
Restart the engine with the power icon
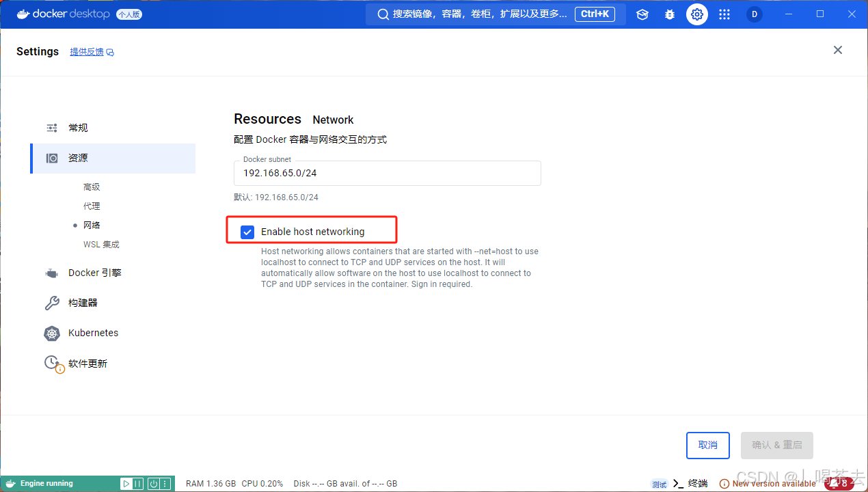(152, 483)
